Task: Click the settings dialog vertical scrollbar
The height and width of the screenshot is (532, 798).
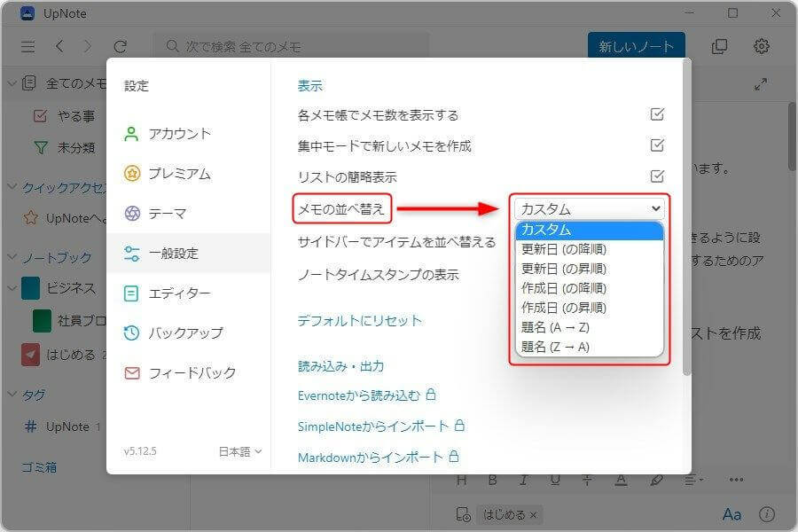Action: 687,219
